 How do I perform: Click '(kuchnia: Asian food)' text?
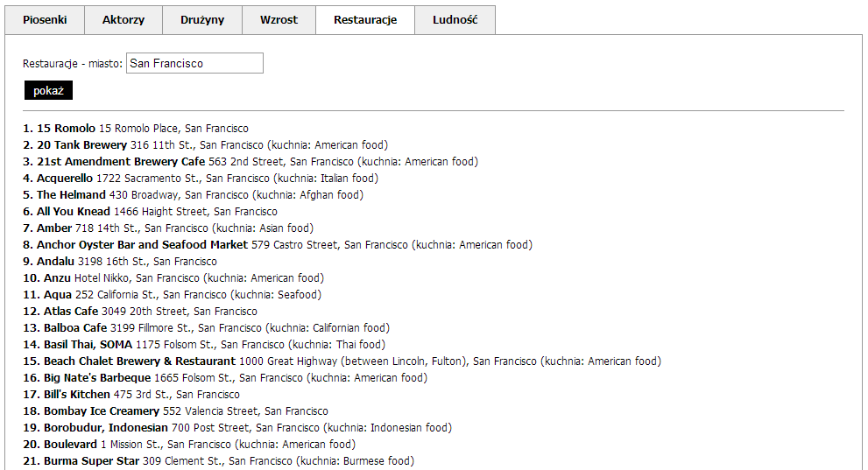pyautogui.click(x=263, y=228)
